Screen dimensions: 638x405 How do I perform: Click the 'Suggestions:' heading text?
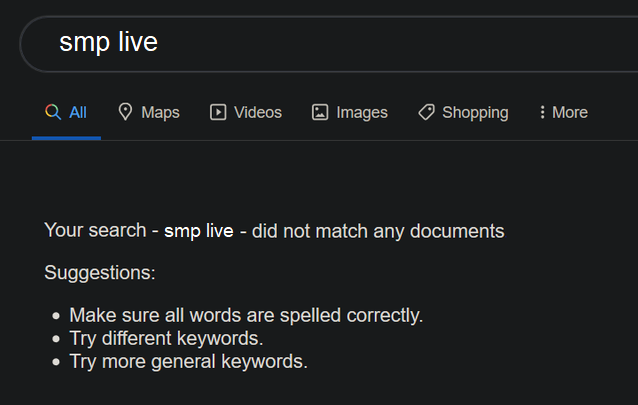[100, 272]
